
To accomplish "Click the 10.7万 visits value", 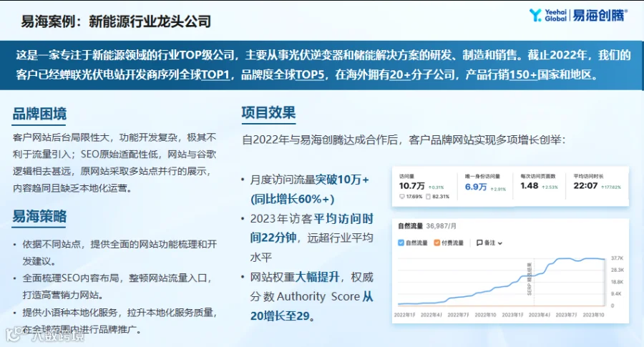I will (x=412, y=186).
